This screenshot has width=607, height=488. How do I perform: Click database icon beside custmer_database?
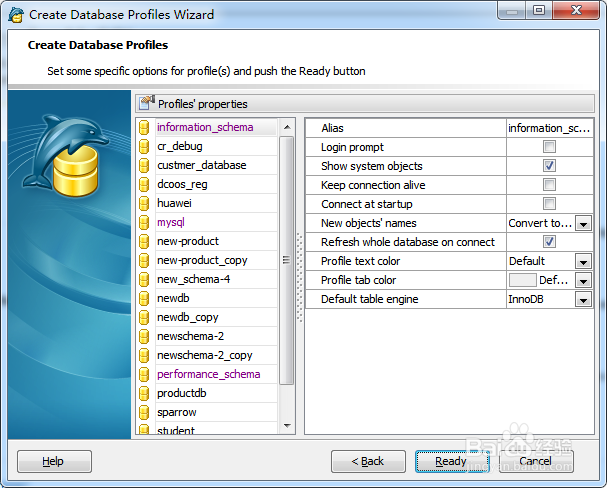click(144, 165)
